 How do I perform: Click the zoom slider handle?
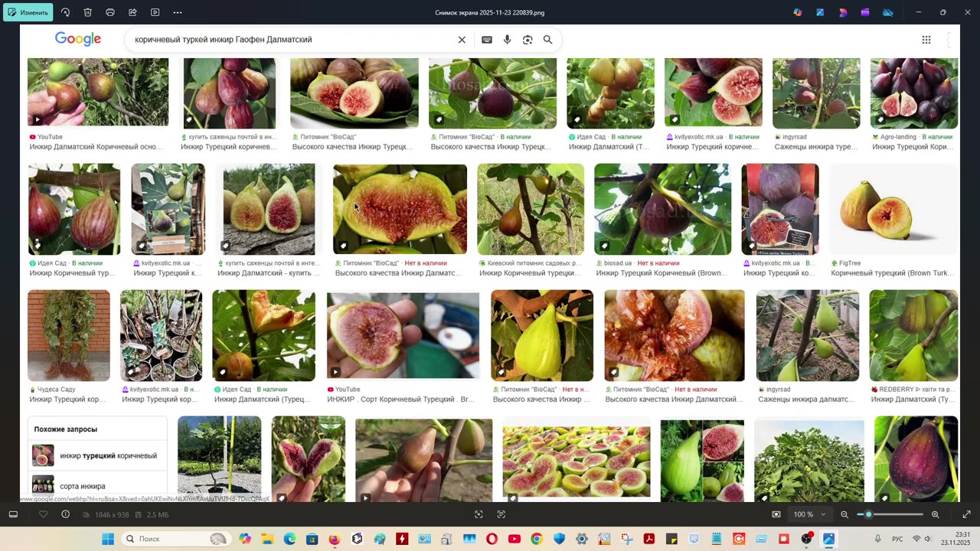click(868, 514)
